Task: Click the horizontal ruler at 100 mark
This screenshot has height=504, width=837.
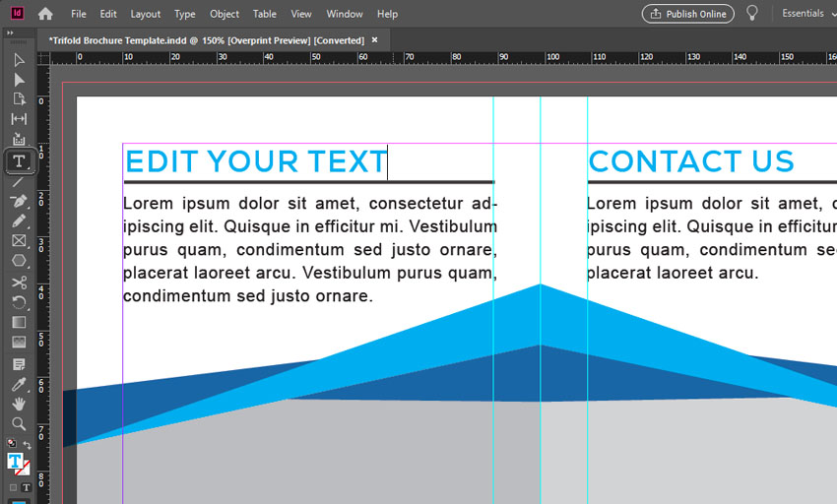Action: 552,57
